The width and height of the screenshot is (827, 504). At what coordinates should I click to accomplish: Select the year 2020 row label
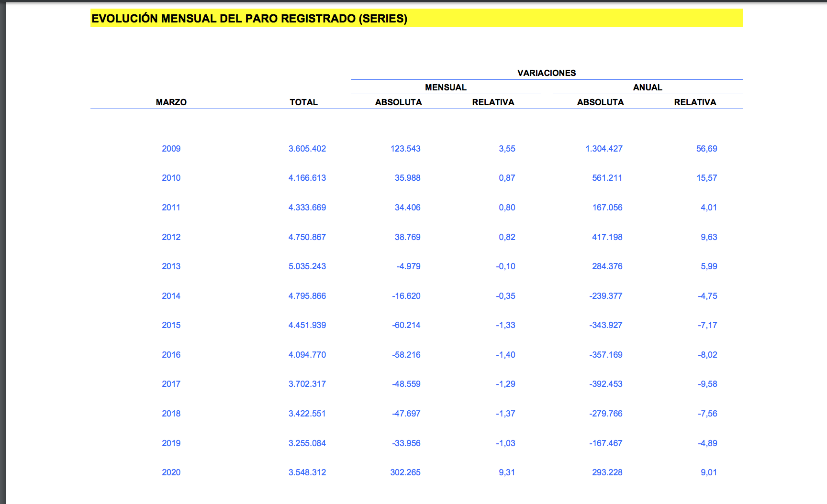tap(171, 472)
